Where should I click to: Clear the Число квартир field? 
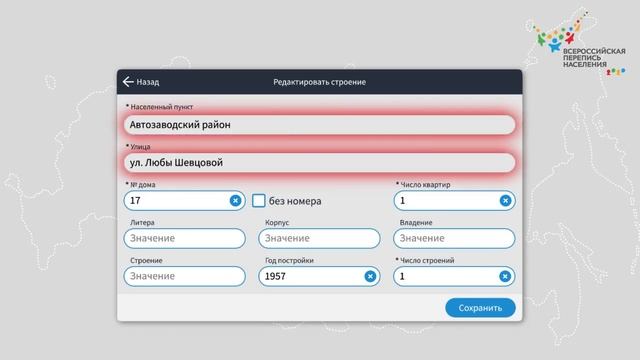click(505, 200)
